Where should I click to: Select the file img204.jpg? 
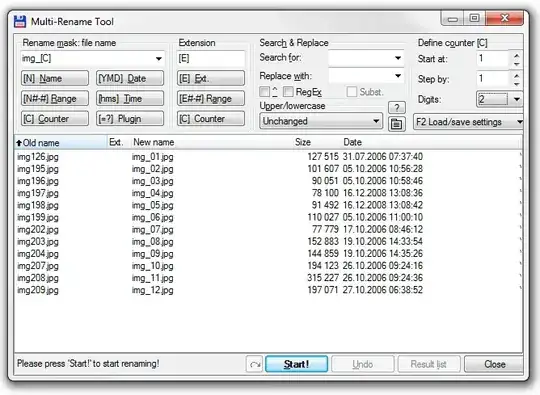(38, 253)
